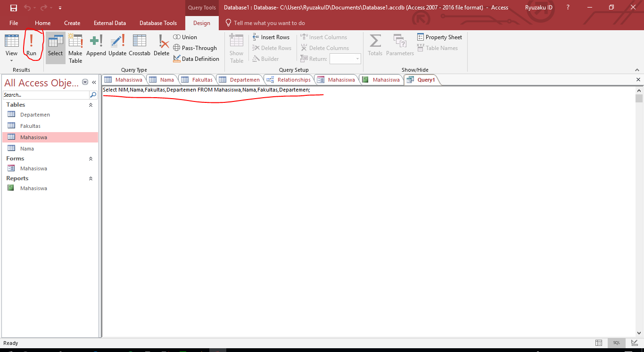Open the Help question mark
644x352 pixels.
568,8
